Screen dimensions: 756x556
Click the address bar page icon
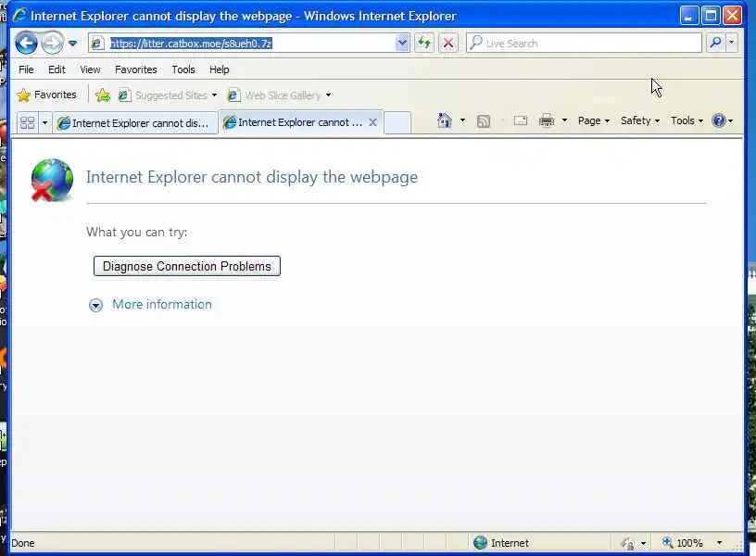(97, 44)
